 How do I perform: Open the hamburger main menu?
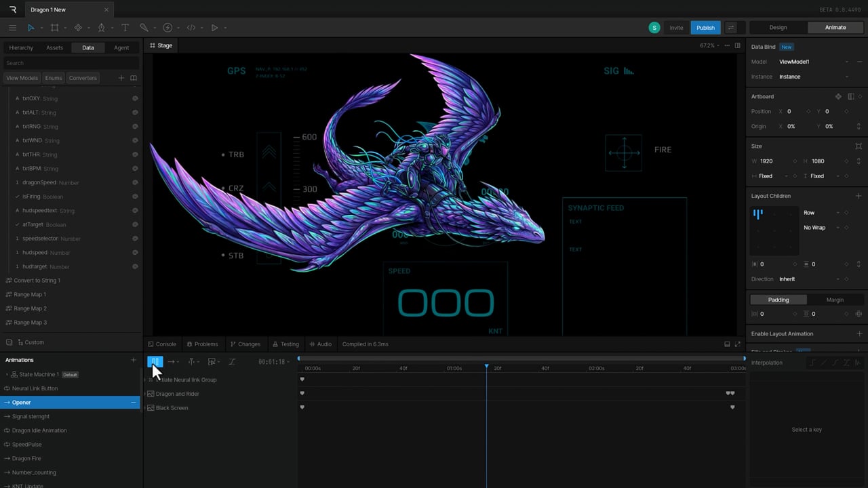coord(12,28)
